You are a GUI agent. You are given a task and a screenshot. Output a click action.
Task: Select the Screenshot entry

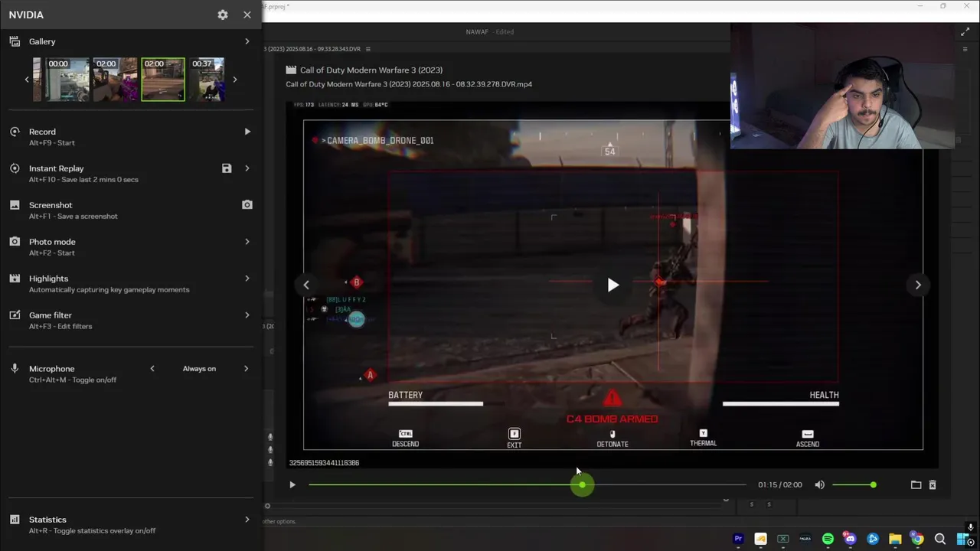point(130,210)
